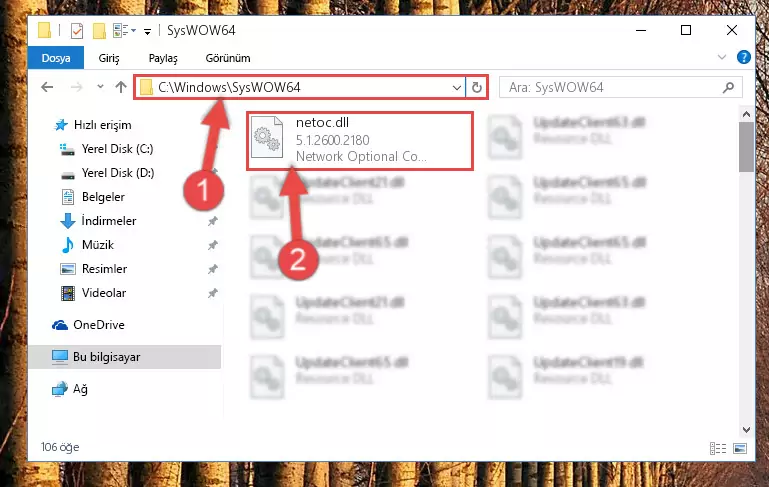Click the 106 öğe status bar count

[60, 447]
